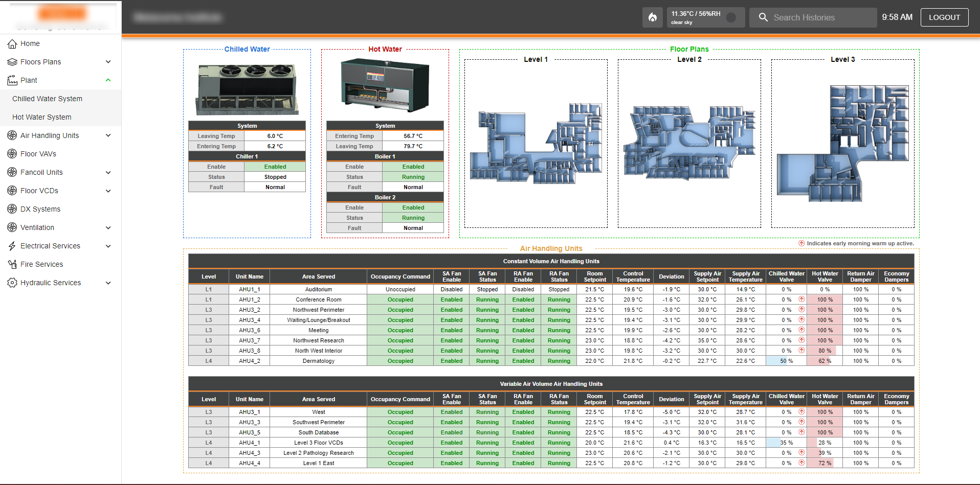
Task: Click the flame icon in top bar
Action: click(x=653, y=17)
